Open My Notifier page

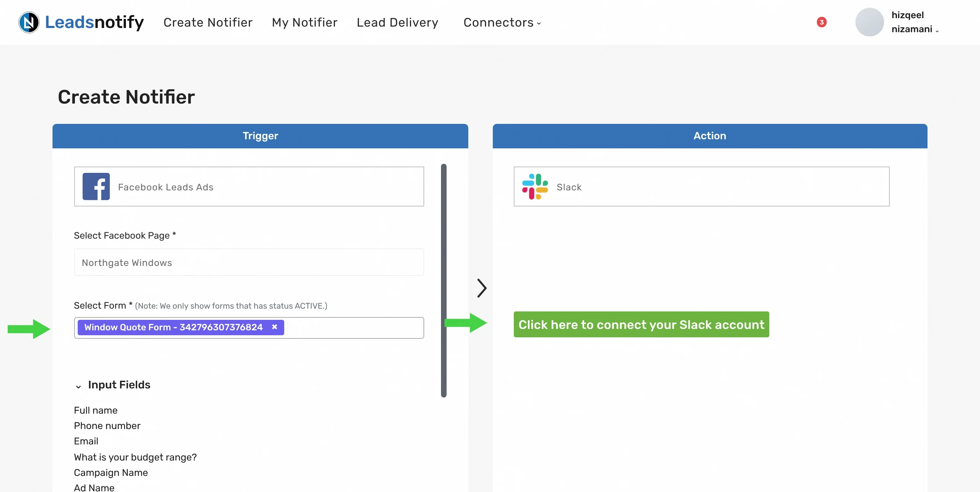tap(304, 22)
